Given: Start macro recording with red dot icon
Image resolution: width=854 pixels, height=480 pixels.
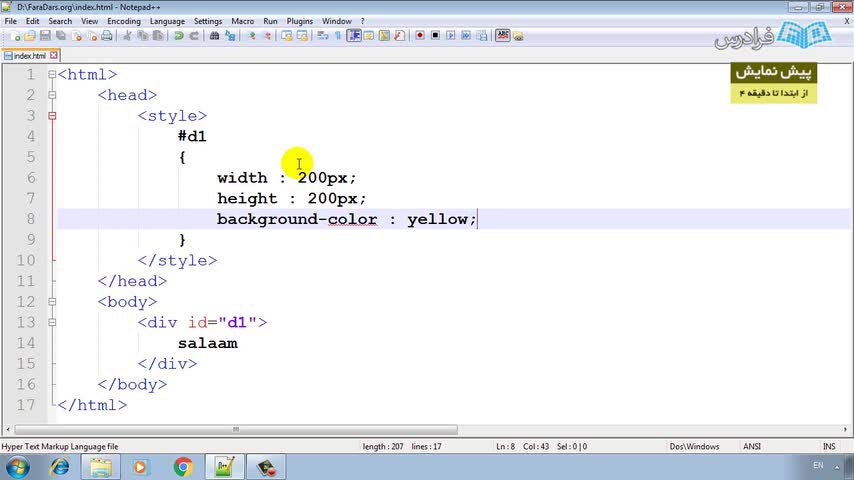Looking at the screenshot, I should point(419,36).
